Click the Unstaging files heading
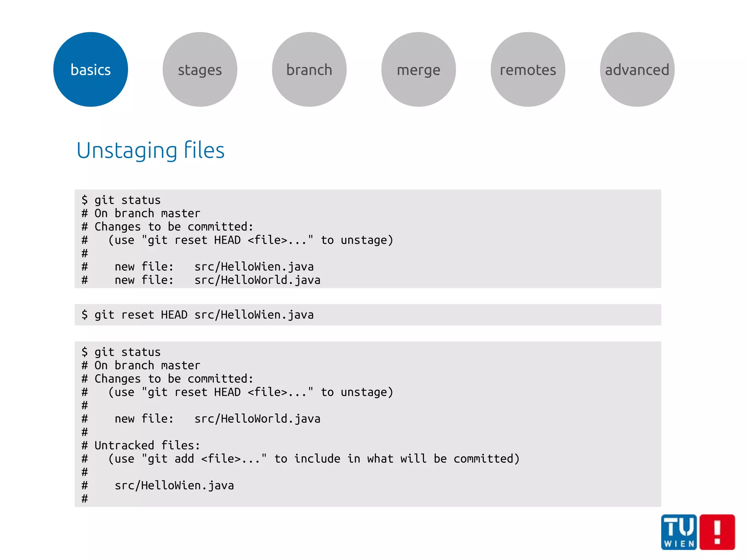This screenshot has width=747, height=560. point(150,150)
